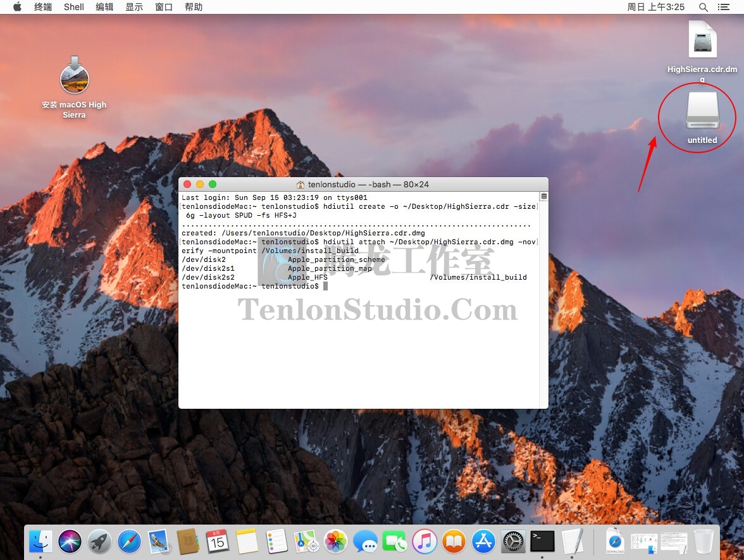Open the Finder icon in the Dock
Viewport: 744px width, 560px height.
point(40,542)
